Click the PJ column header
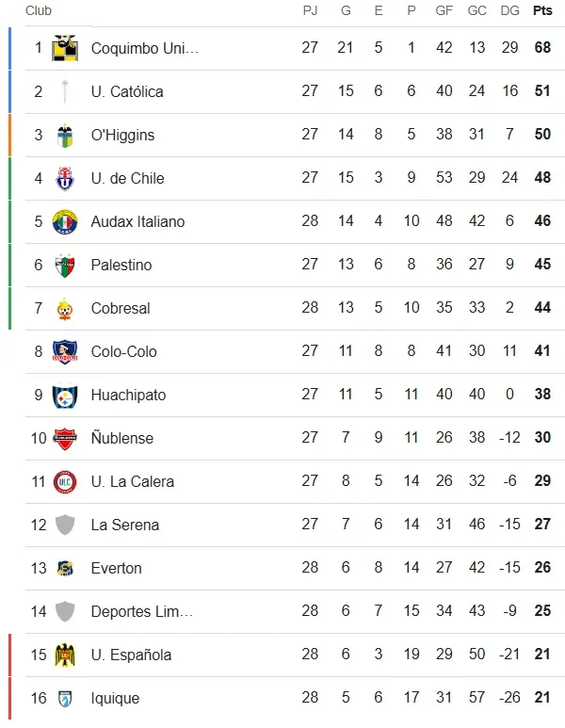565x728 pixels. [x=310, y=10]
